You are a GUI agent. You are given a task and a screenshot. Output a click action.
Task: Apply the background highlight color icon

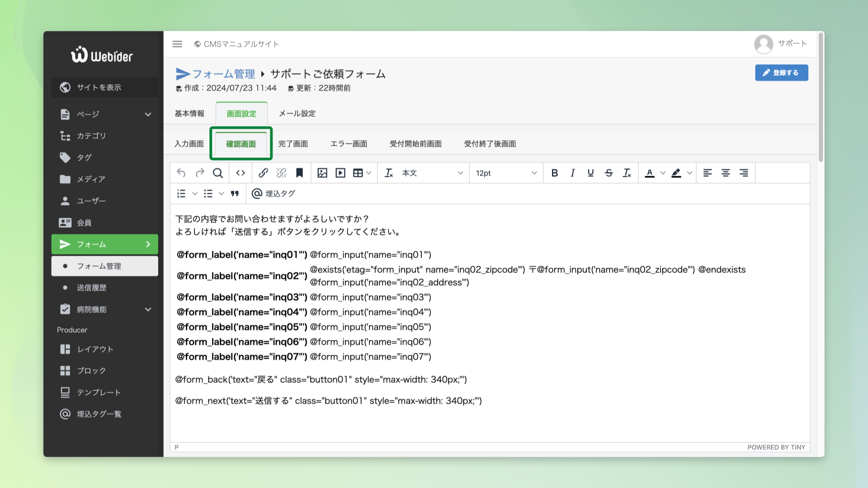(676, 173)
